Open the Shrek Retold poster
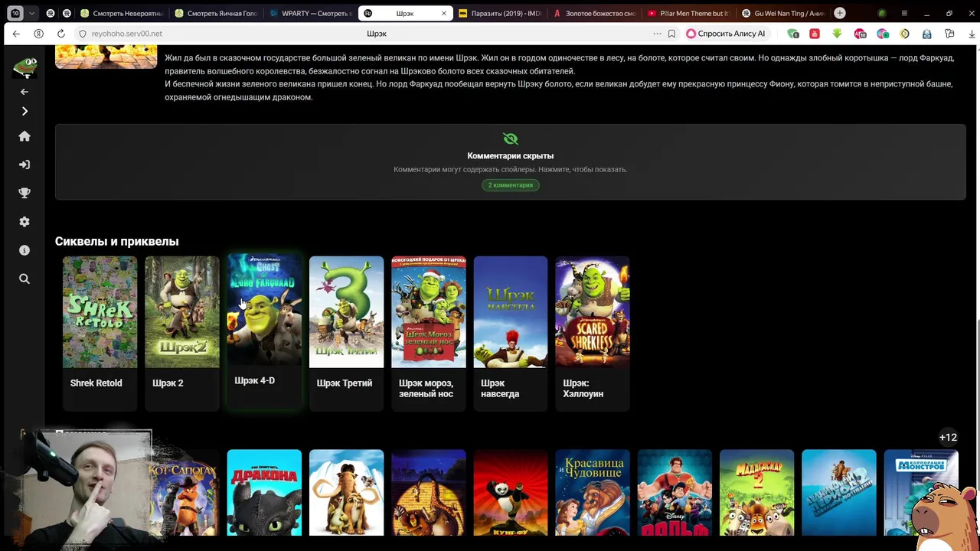The height and width of the screenshot is (551, 980). tap(100, 312)
